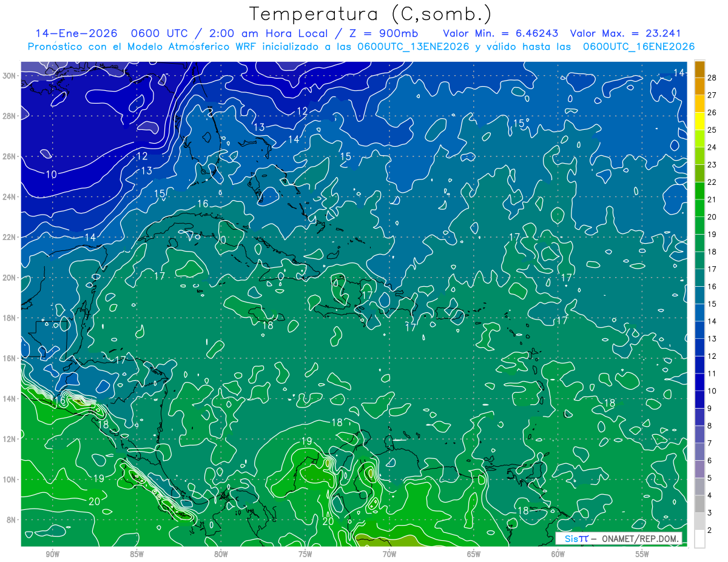Click the orange legend swatch between 27 and 28
Screen dimensions: 728x562
coord(699,86)
